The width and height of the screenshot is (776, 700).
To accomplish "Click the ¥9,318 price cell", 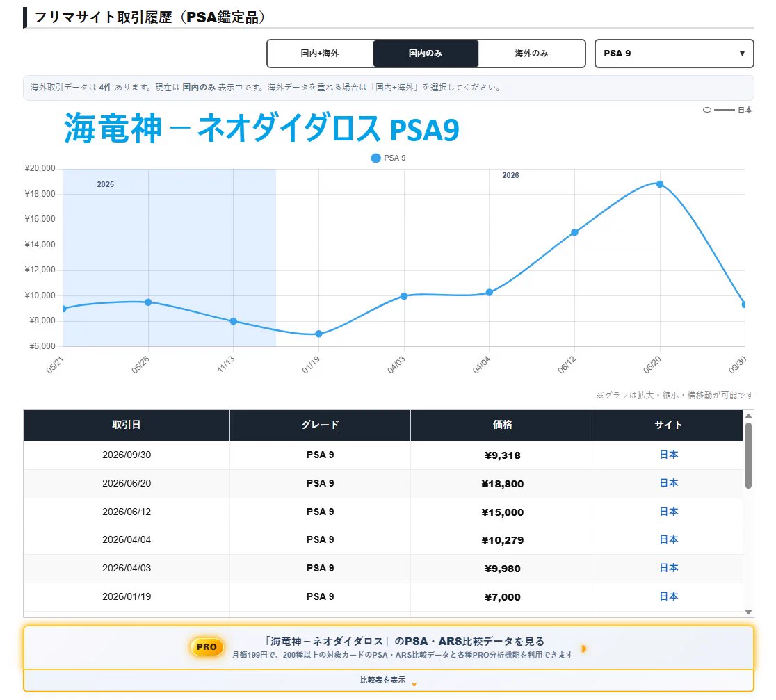I will click(x=502, y=455).
